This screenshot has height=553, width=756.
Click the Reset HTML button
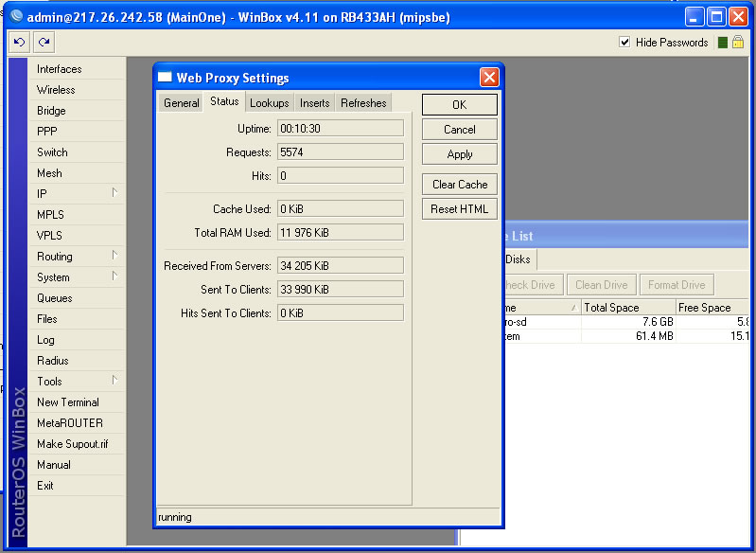pyautogui.click(x=460, y=209)
